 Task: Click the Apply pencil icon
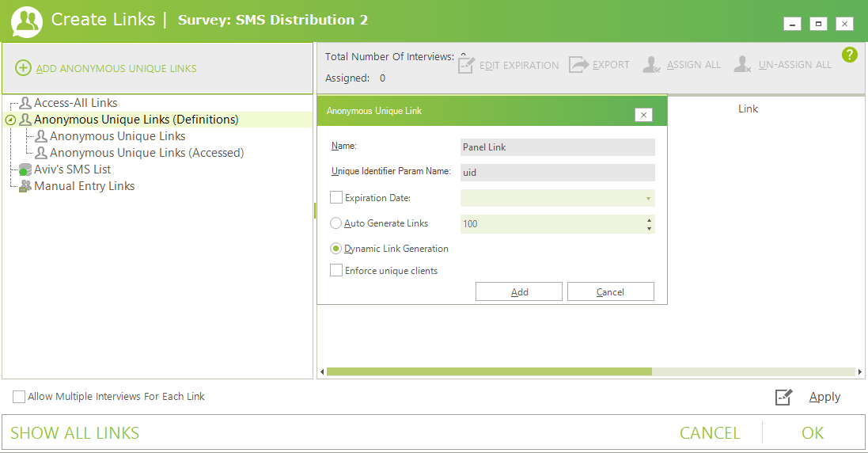point(783,398)
